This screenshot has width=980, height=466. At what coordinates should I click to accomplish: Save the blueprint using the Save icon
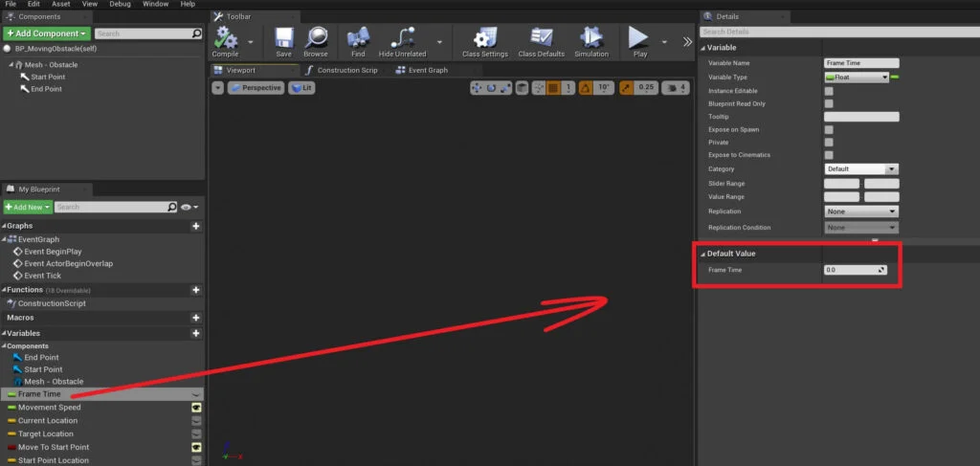point(283,40)
